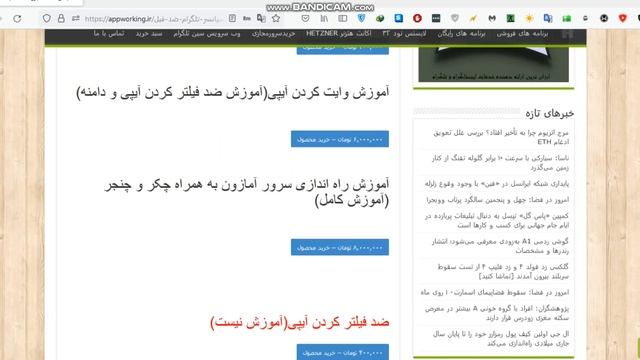
Task: Click the sidebar banner image above the 'خبرهای تازه' news
Action: point(493,64)
